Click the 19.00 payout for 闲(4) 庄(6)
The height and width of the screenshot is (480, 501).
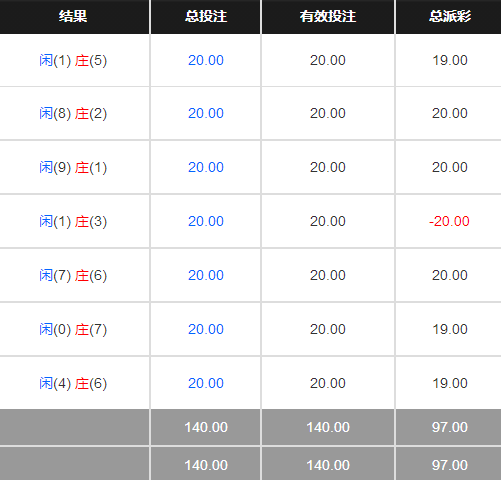tap(450, 383)
